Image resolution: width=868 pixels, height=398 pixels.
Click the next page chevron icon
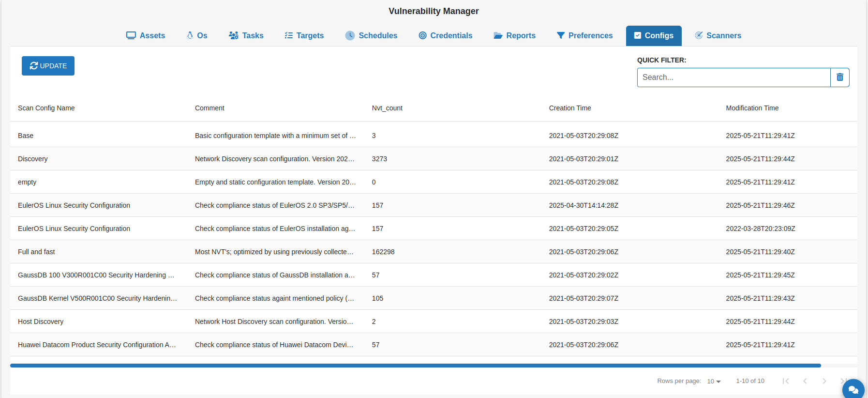pyautogui.click(x=824, y=381)
